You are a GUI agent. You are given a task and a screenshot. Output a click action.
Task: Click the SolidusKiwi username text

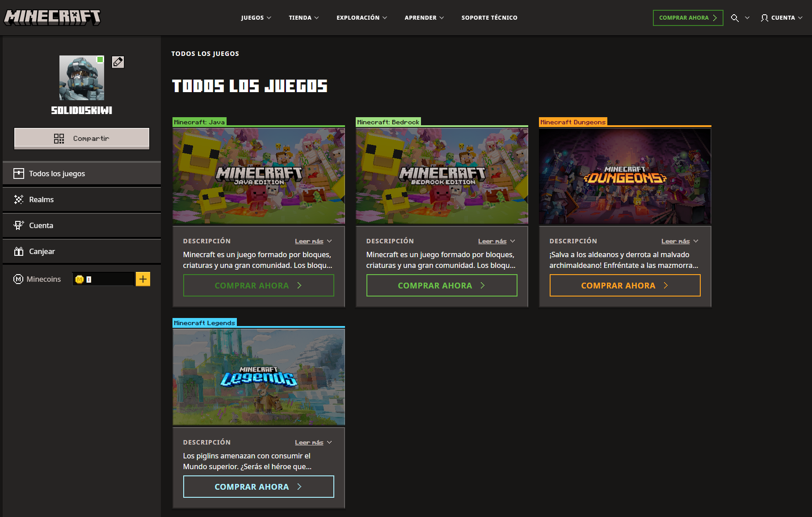82,110
